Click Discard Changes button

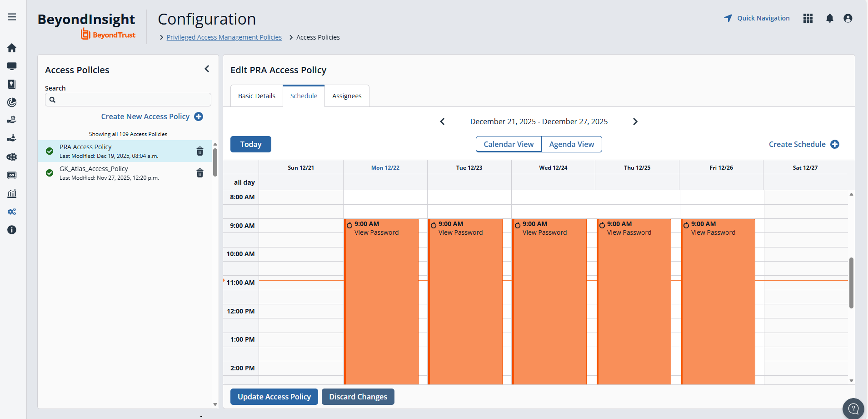(x=358, y=397)
